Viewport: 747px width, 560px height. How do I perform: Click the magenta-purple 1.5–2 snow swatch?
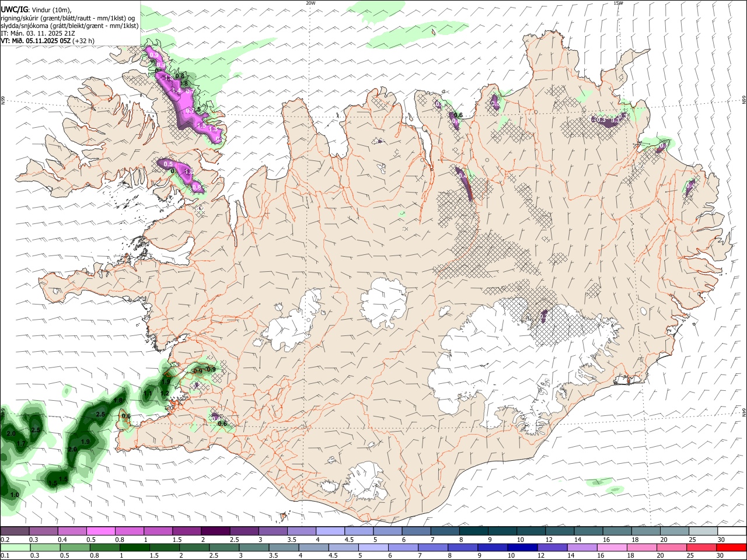(186, 531)
